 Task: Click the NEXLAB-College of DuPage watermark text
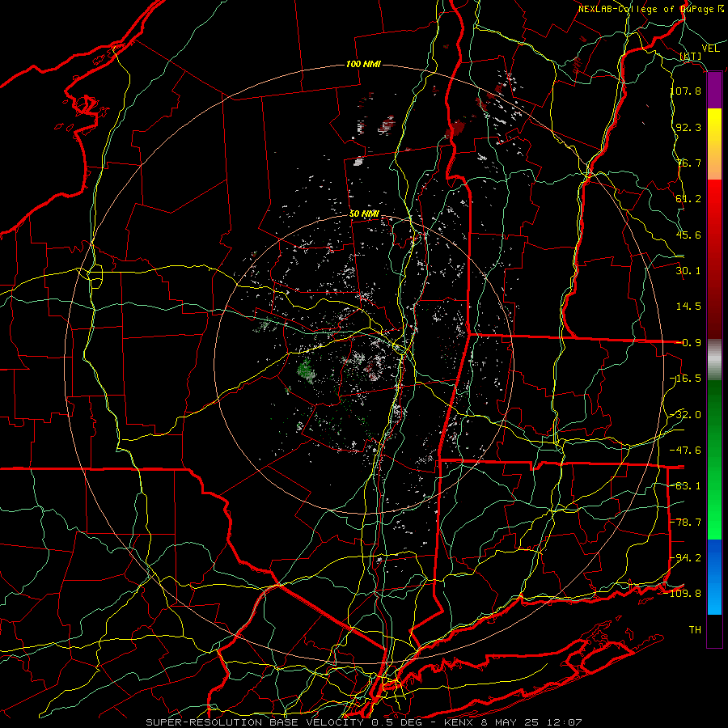point(650,9)
